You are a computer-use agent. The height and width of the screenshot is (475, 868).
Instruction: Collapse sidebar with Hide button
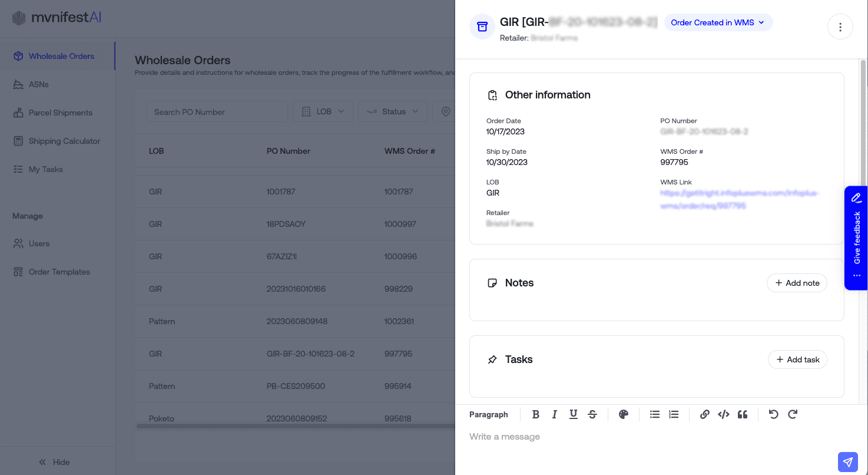point(54,462)
